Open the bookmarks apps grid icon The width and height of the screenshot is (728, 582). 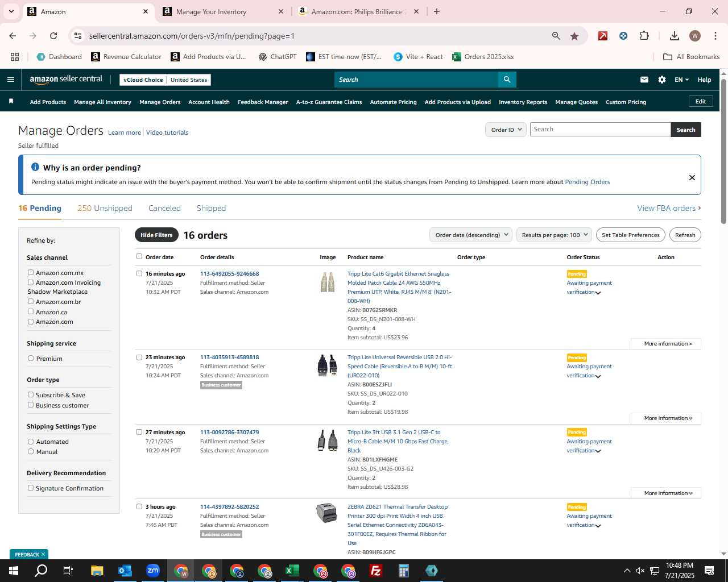(15, 57)
